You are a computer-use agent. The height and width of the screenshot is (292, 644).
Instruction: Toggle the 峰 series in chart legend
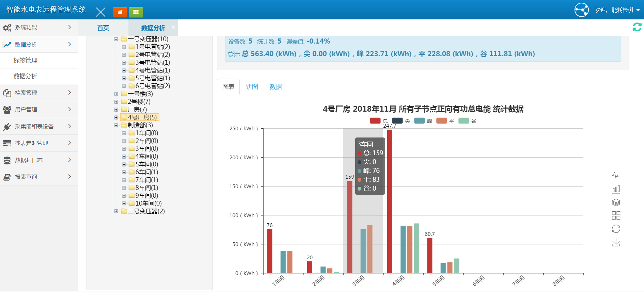point(423,121)
